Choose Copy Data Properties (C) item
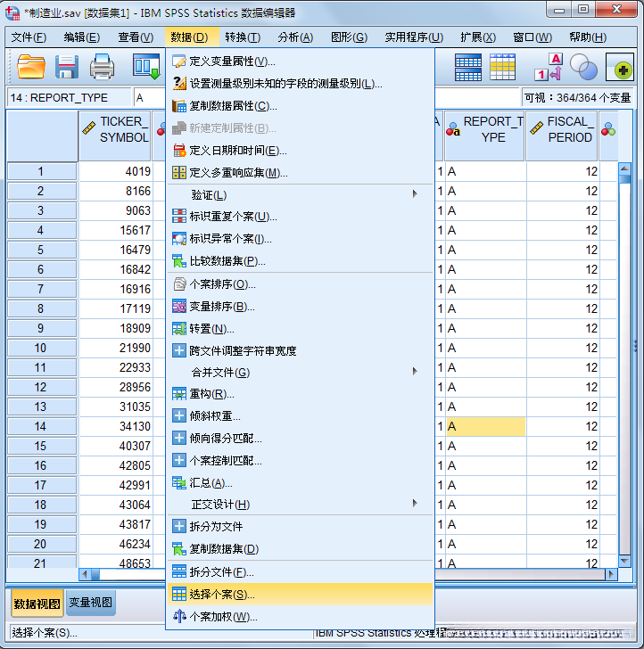 (x=300, y=106)
